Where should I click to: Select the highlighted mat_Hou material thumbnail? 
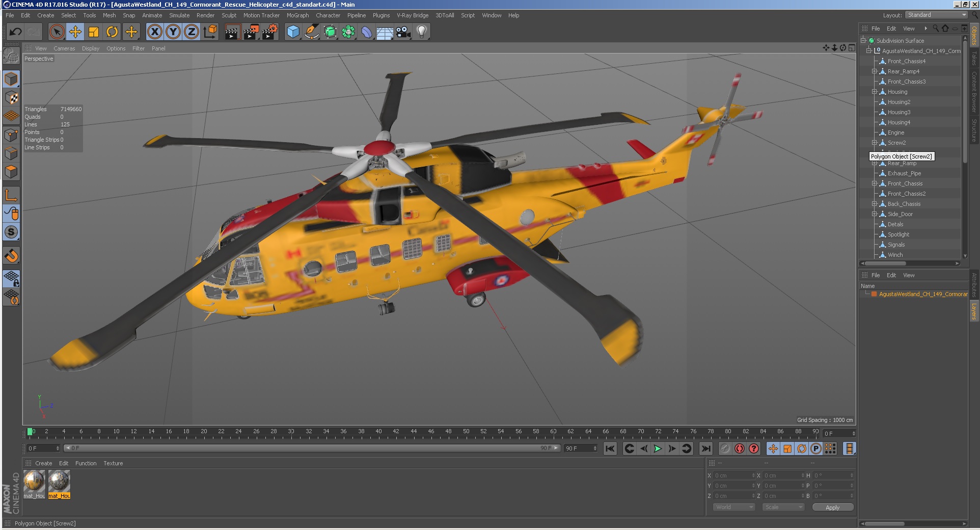tap(59, 484)
